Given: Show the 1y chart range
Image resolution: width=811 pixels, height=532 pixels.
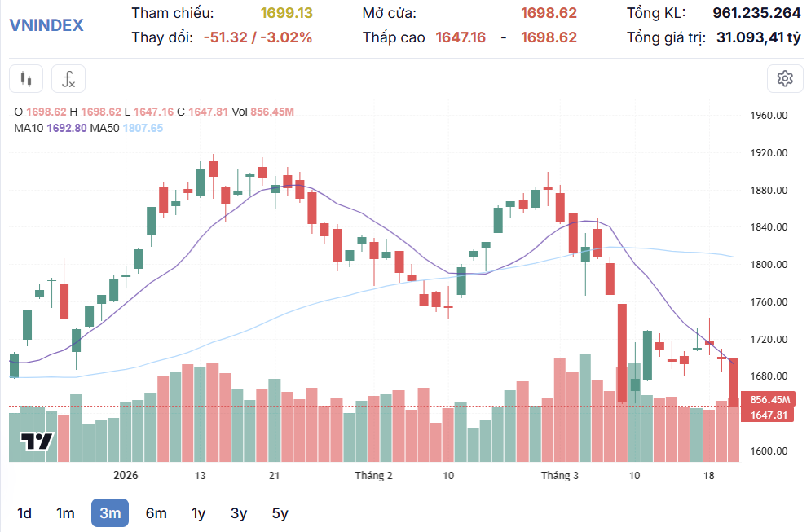Looking at the screenshot, I should [x=198, y=513].
